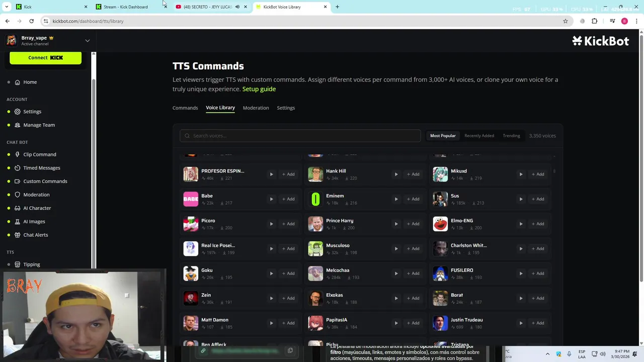Play the Eminem voice preview
644x362 pixels.
(x=396, y=199)
